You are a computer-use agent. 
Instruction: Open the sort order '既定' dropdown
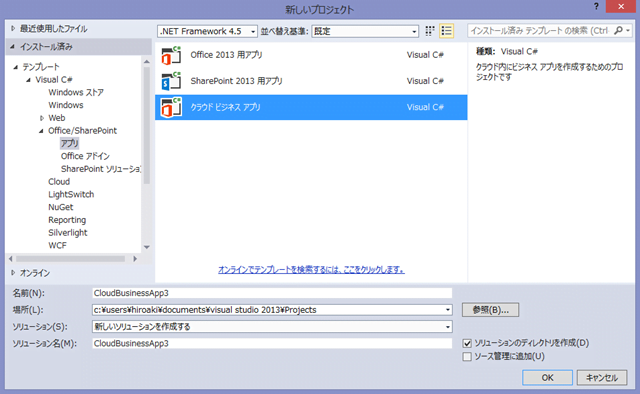coord(365,31)
